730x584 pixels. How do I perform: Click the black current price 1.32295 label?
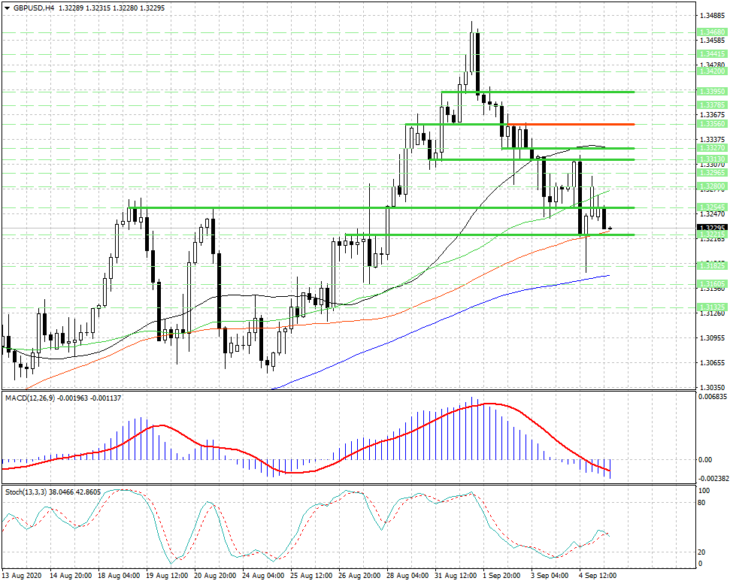712,228
